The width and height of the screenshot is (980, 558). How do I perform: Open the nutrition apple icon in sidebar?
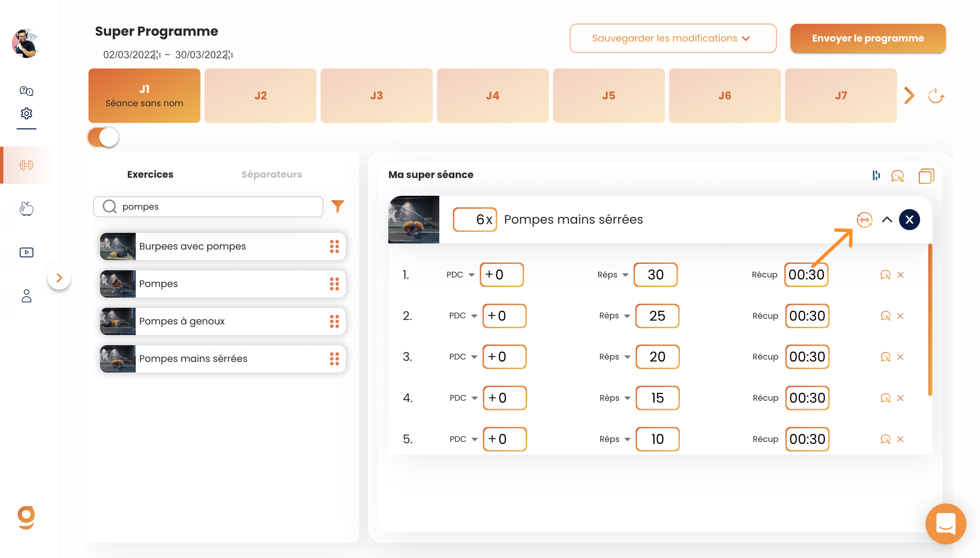coord(26,209)
